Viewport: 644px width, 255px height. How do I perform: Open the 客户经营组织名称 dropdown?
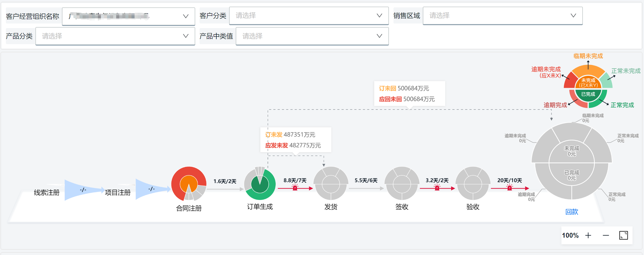128,16
